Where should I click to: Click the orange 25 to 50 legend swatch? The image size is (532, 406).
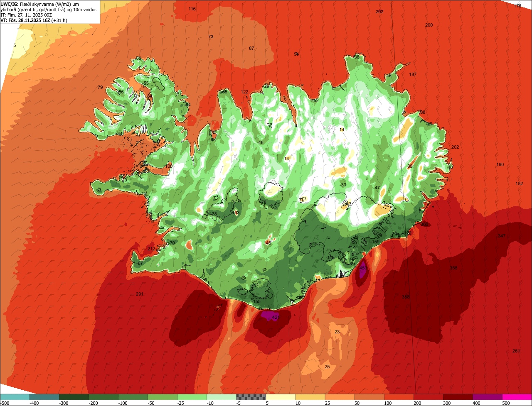click(340, 397)
